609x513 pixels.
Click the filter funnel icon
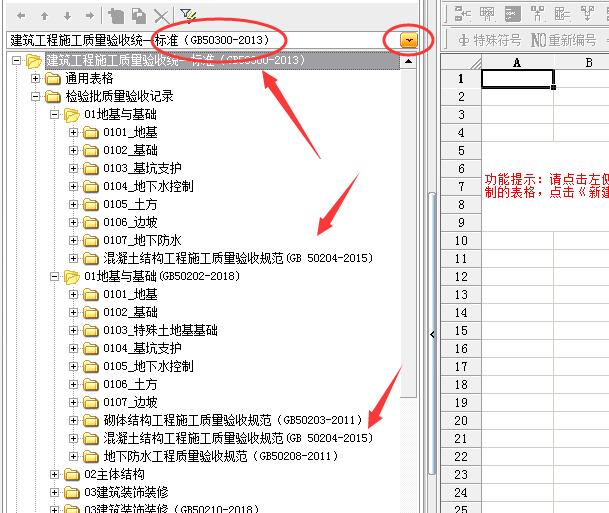pos(188,15)
